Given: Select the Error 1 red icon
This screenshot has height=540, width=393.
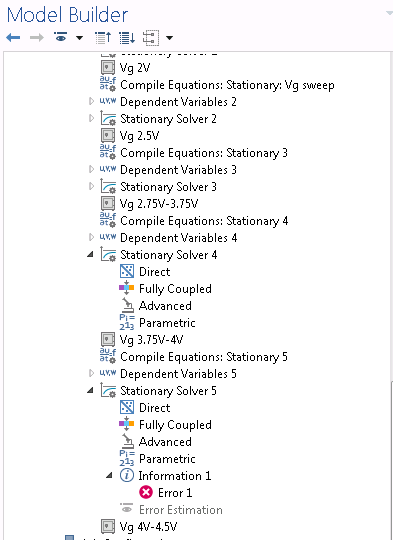Looking at the screenshot, I should pyautogui.click(x=146, y=492).
